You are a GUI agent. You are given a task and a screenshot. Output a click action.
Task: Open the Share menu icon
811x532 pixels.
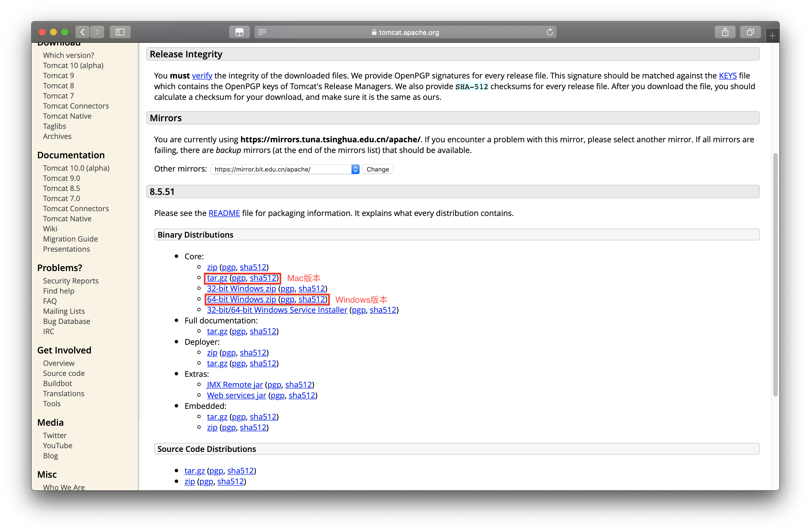(x=725, y=32)
